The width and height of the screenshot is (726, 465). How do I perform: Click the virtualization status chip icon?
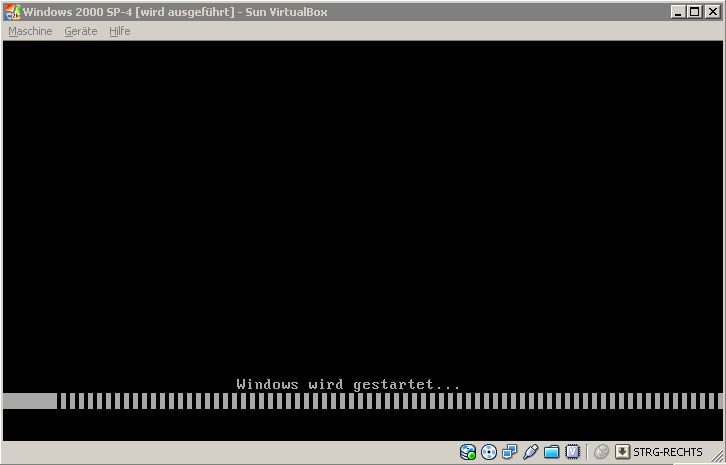coord(573,452)
